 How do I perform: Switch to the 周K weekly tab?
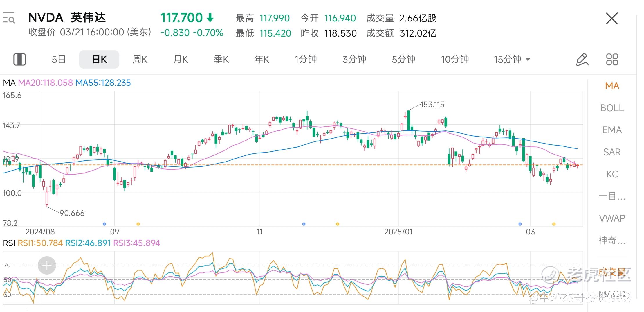click(x=140, y=59)
